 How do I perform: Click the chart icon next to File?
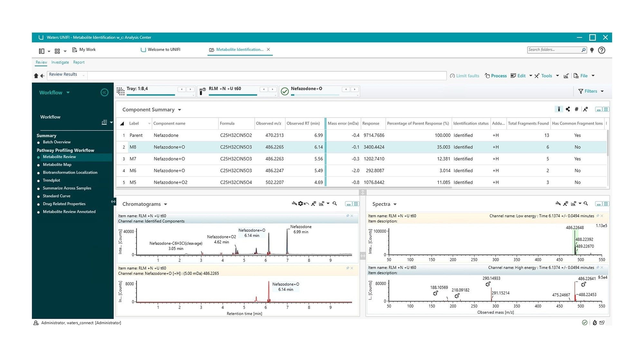[566, 76]
